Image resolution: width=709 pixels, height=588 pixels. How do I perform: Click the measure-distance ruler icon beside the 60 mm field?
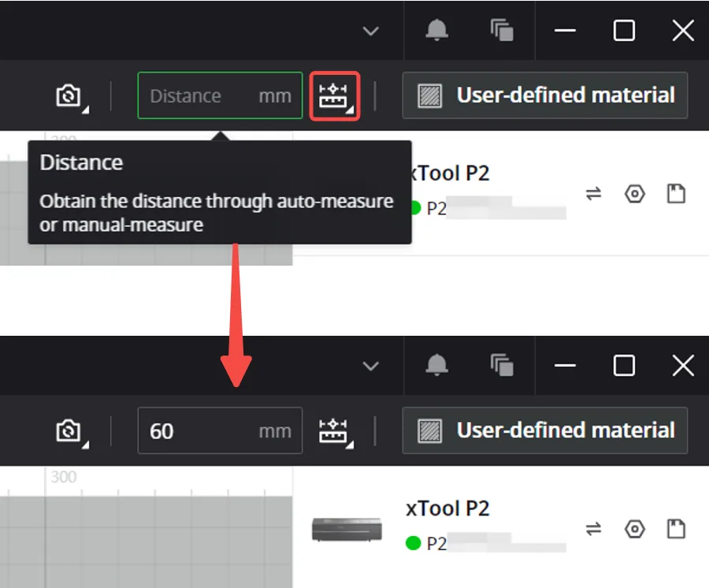pyautogui.click(x=335, y=431)
